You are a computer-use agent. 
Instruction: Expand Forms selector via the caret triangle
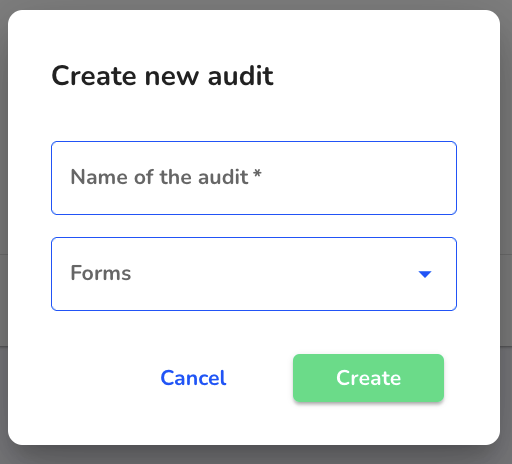point(425,274)
